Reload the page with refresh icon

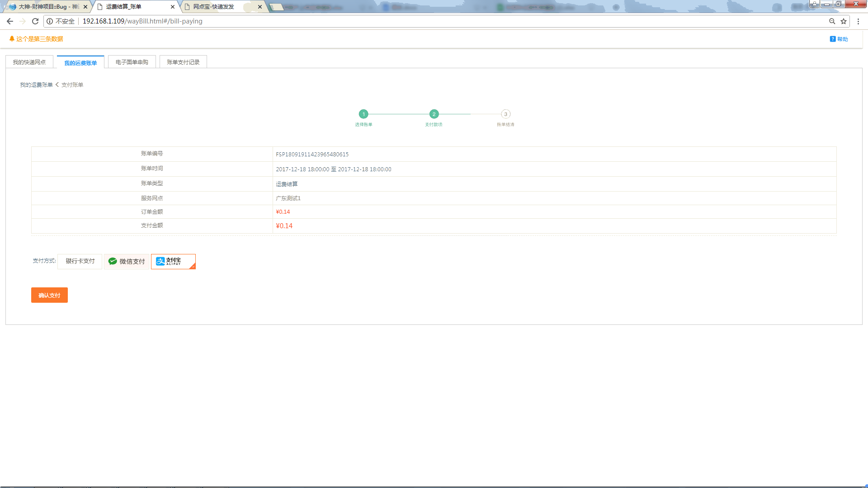(35, 21)
